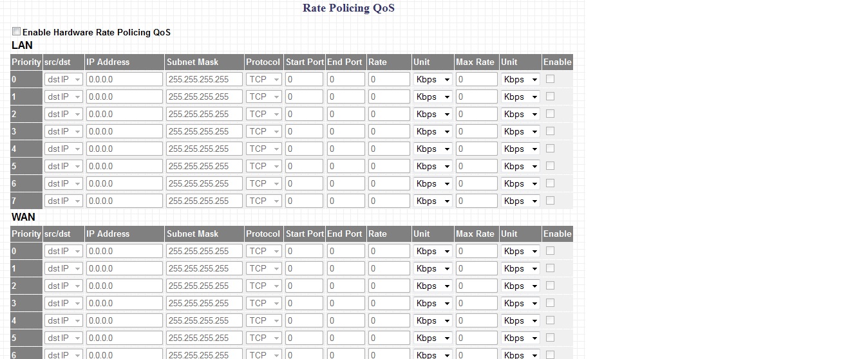The image size is (868, 359).
Task: Open LAN priority 0 Rate Unit dropdown
Action: tap(433, 79)
